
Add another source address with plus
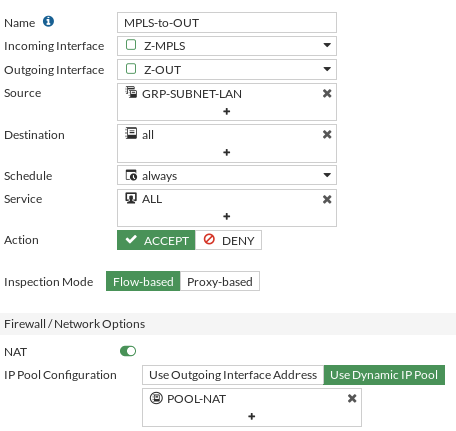pos(227,111)
